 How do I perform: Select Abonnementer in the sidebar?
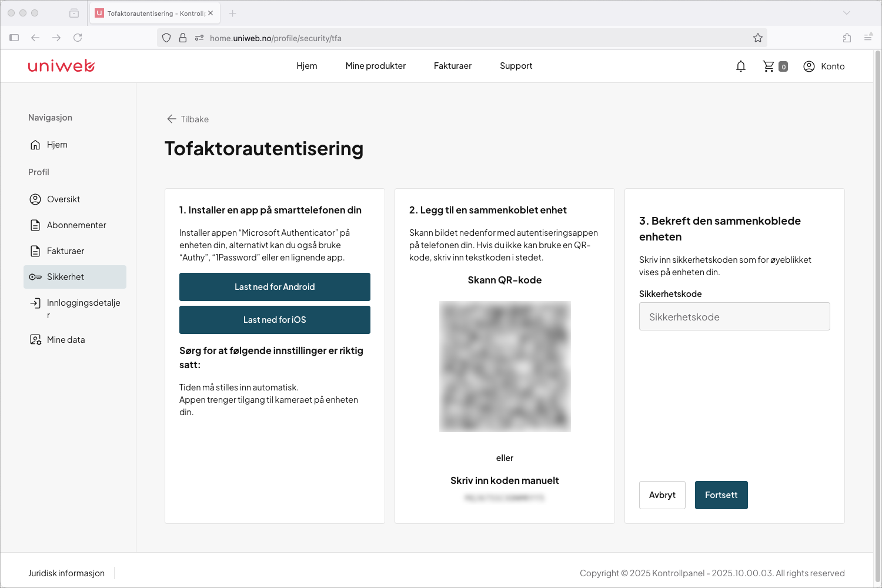pos(75,225)
